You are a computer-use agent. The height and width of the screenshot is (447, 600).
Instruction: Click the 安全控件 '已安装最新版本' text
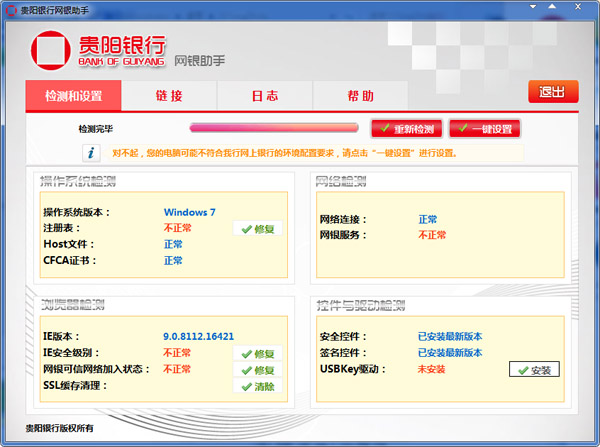coord(450,336)
